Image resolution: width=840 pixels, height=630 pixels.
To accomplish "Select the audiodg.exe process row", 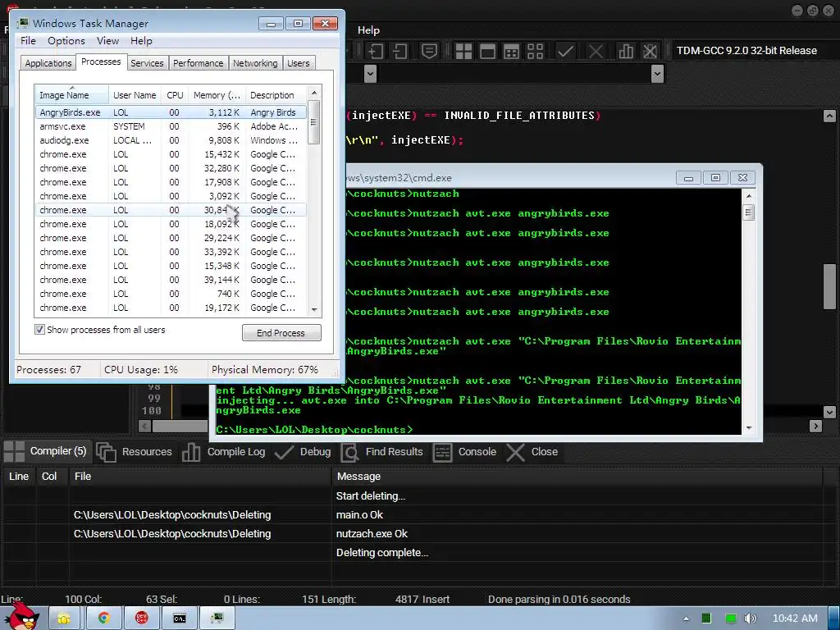I will coord(171,140).
